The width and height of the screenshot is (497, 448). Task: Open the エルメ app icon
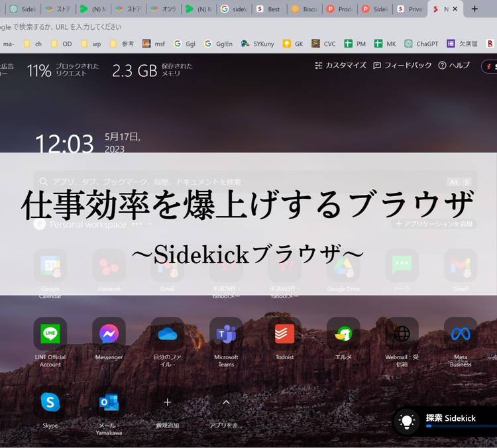coord(343,333)
